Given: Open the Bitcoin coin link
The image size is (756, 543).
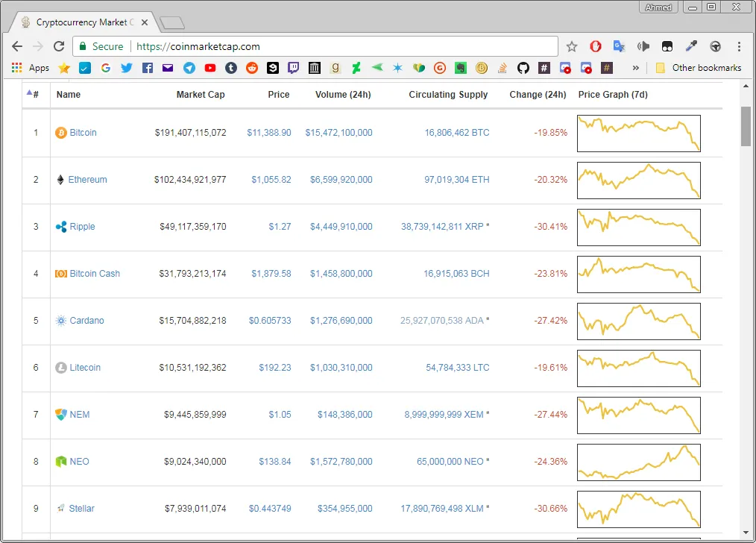Looking at the screenshot, I should point(83,133).
